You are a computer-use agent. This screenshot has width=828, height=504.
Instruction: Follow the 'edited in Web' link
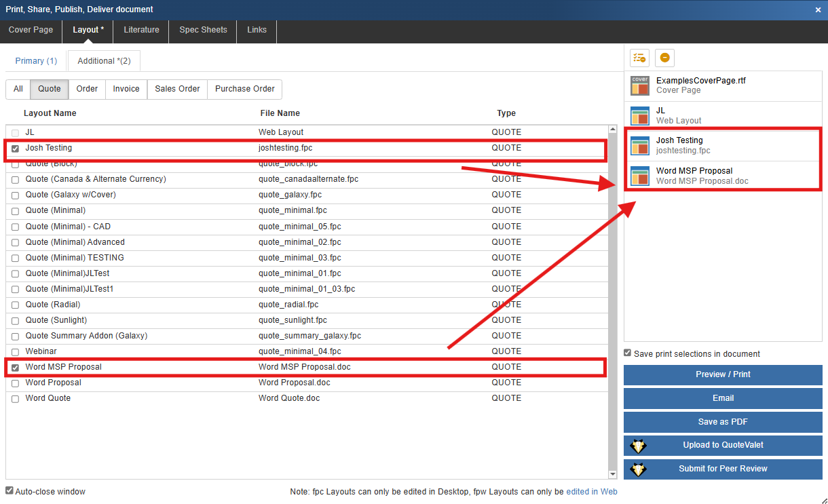click(x=592, y=492)
